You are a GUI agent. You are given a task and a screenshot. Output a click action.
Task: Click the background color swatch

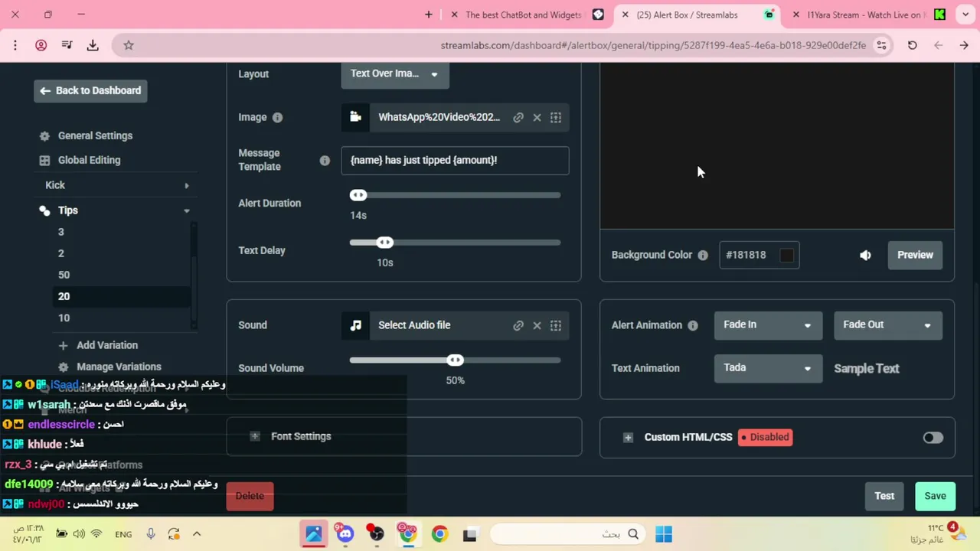pos(786,256)
